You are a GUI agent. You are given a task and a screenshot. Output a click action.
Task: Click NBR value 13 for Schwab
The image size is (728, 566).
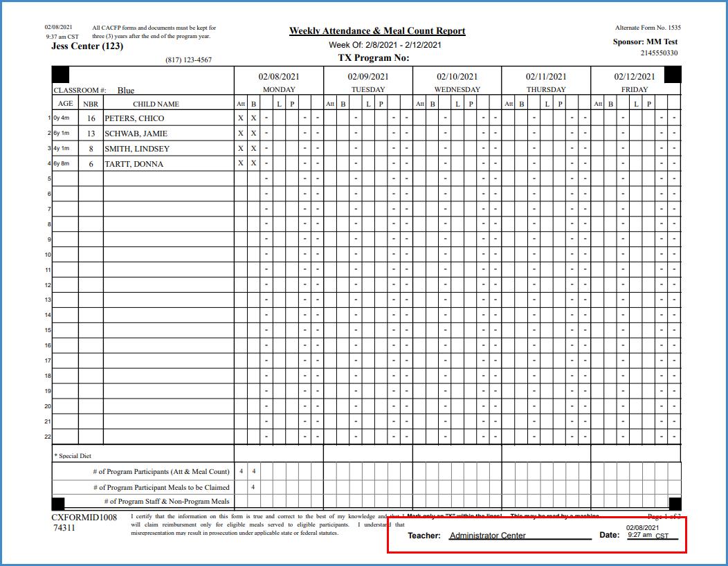tap(91, 134)
